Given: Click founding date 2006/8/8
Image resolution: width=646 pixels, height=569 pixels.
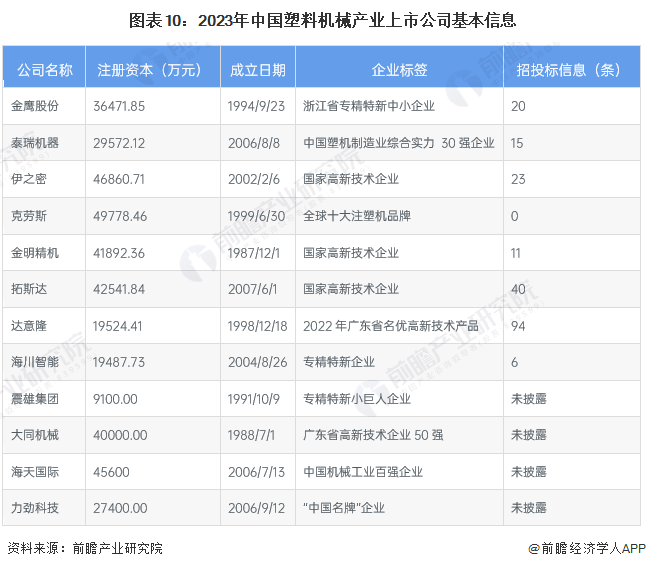Looking at the screenshot, I should coord(254,143).
